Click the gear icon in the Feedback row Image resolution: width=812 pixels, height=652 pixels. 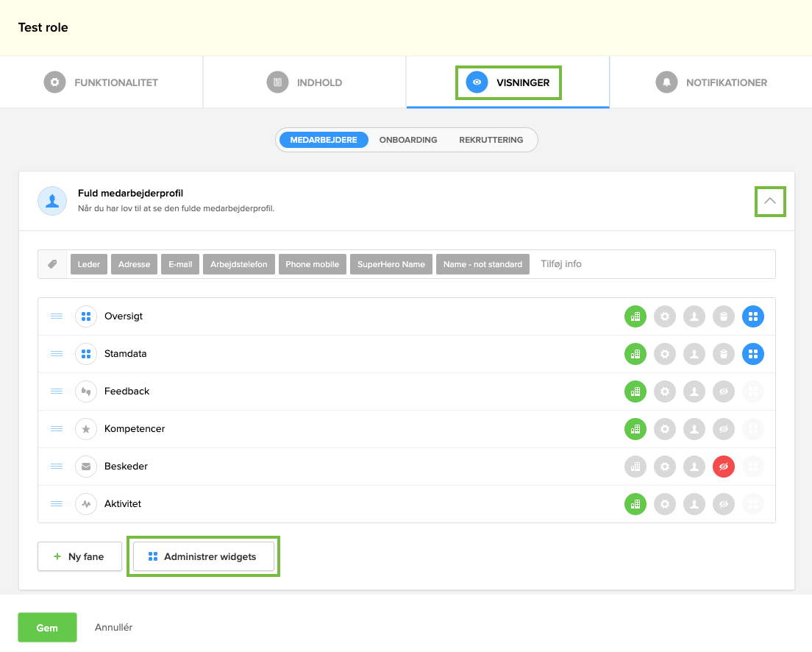(665, 391)
